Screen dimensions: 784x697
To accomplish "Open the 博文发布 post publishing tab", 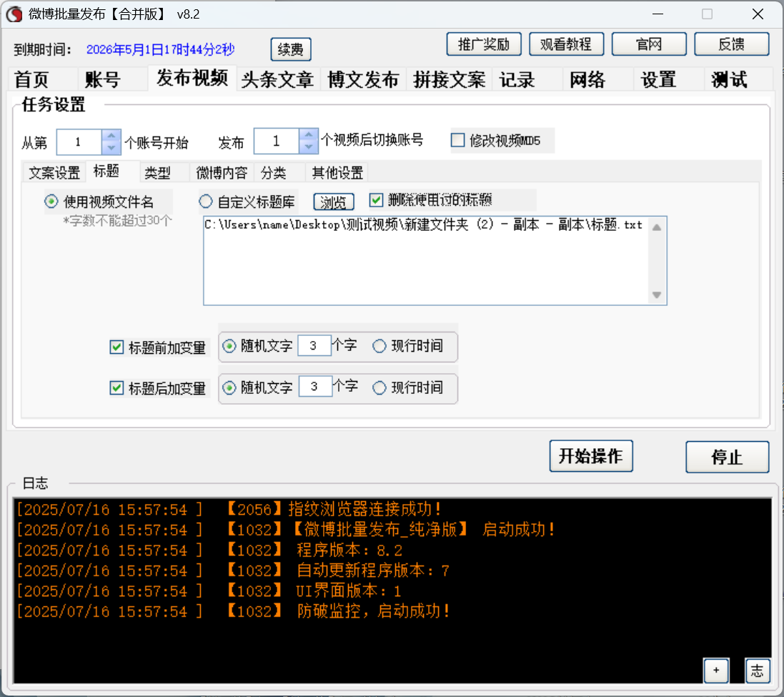I will point(363,79).
